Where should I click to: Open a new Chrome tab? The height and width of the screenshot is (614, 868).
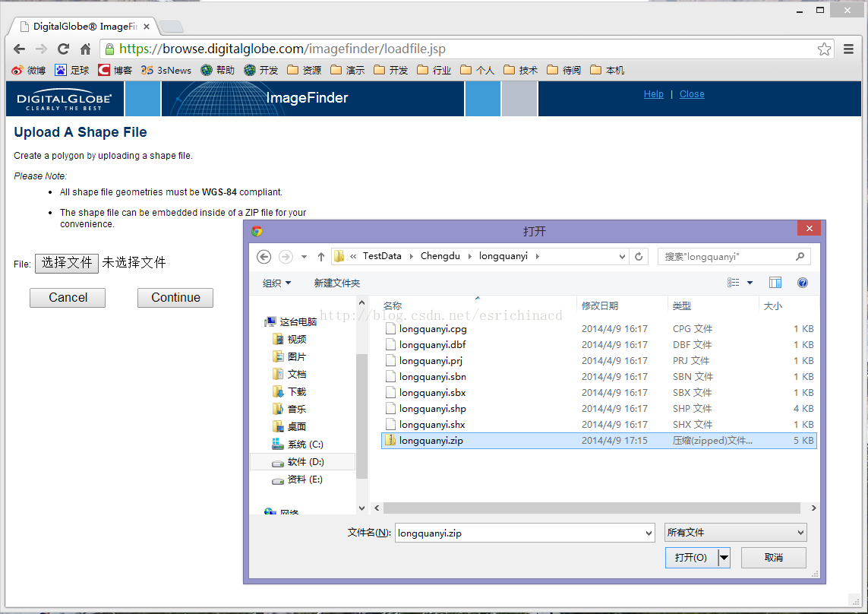[x=172, y=27]
